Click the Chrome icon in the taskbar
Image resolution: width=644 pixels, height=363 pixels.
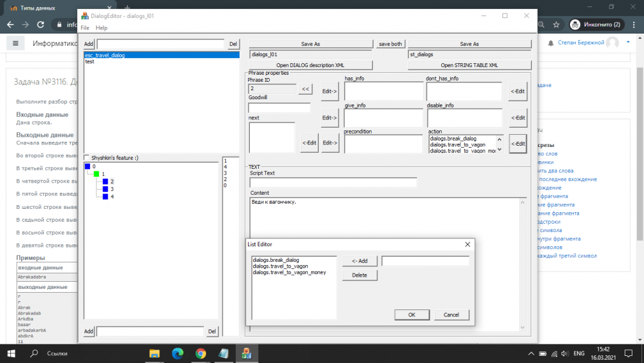pyautogui.click(x=200, y=353)
